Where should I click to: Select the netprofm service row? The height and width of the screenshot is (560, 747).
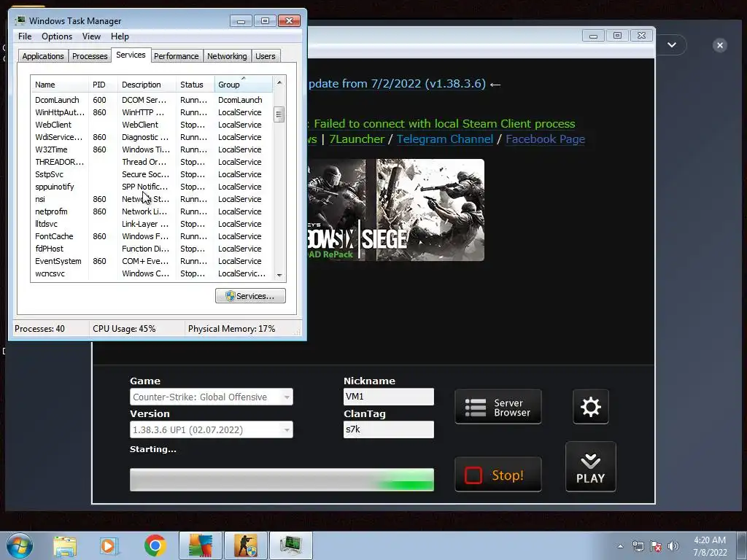152,211
